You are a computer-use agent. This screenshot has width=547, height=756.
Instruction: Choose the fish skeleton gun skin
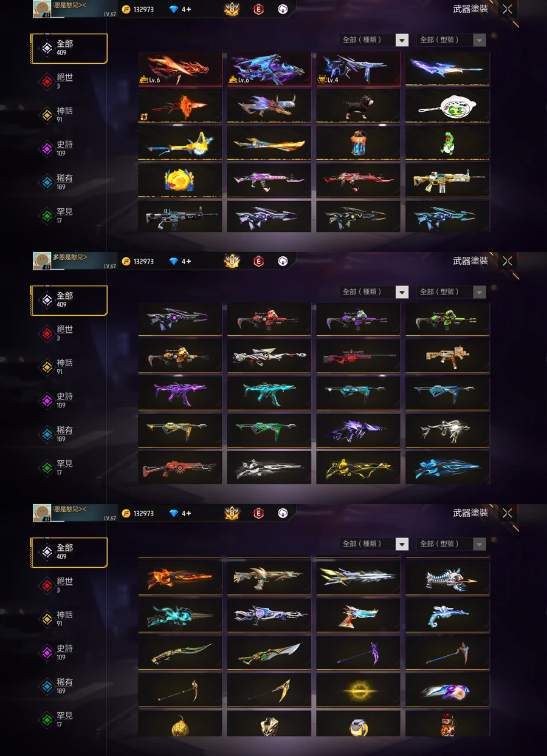[x=447, y=577]
